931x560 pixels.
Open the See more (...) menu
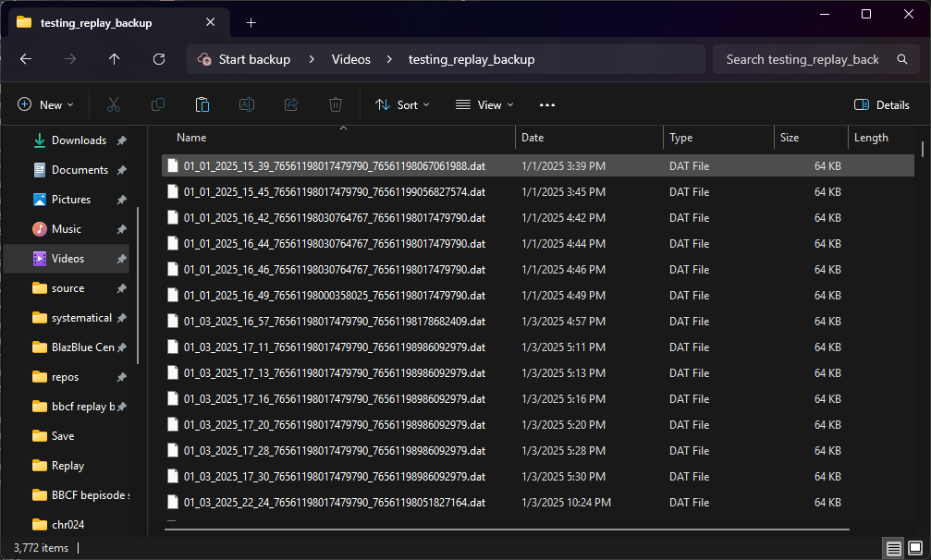(x=546, y=104)
